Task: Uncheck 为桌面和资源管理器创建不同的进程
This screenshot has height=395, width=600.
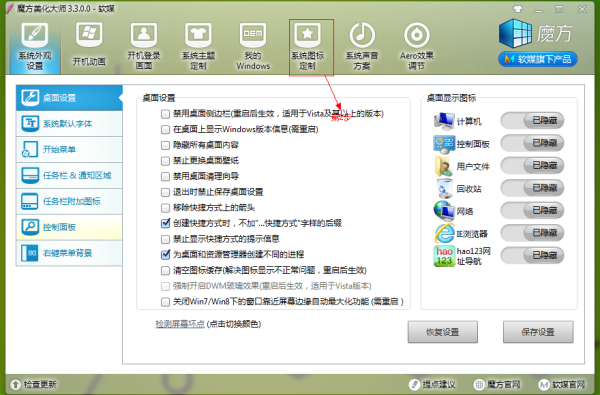Action: [x=165, y=255]
